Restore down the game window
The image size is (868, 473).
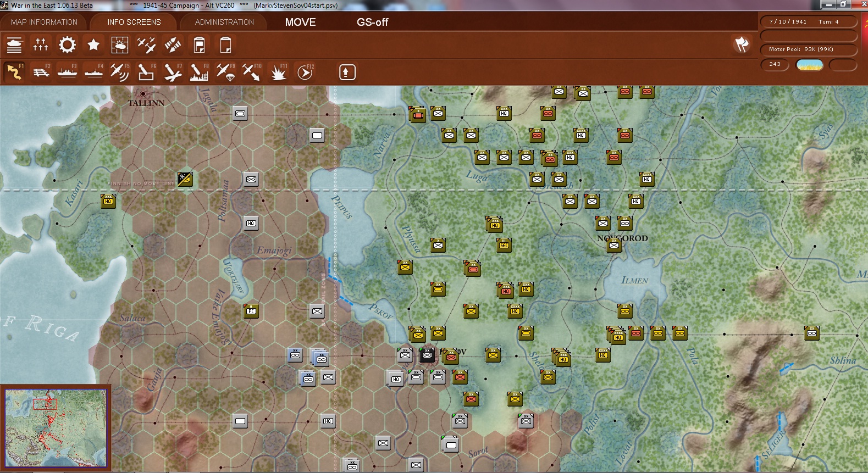(842, 5)
